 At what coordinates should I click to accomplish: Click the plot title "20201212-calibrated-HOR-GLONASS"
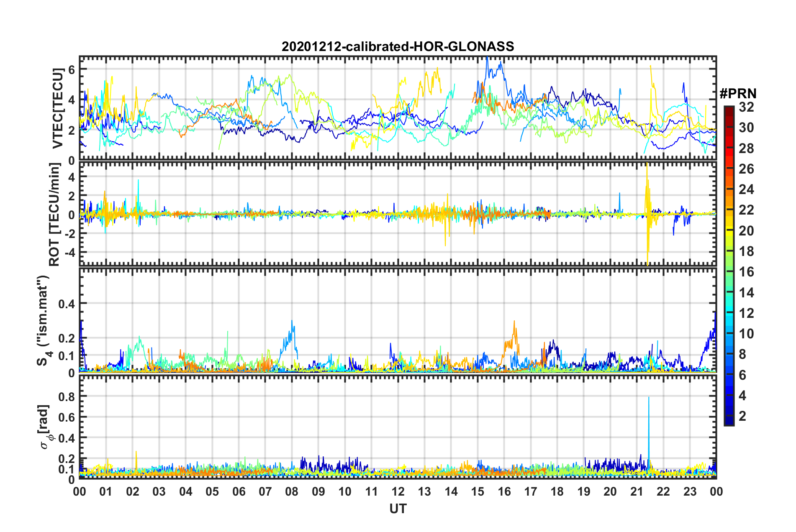click(x=398, y=46)
